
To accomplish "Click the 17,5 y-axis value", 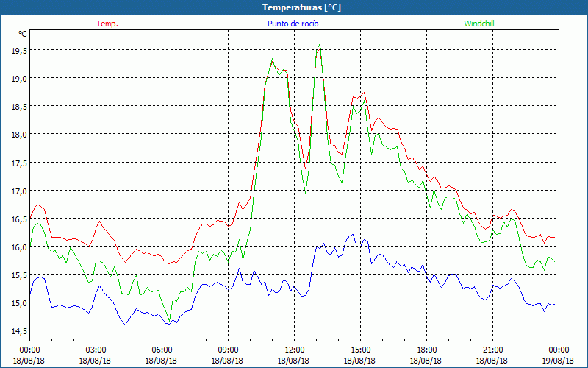I will (x=19, y=163).
